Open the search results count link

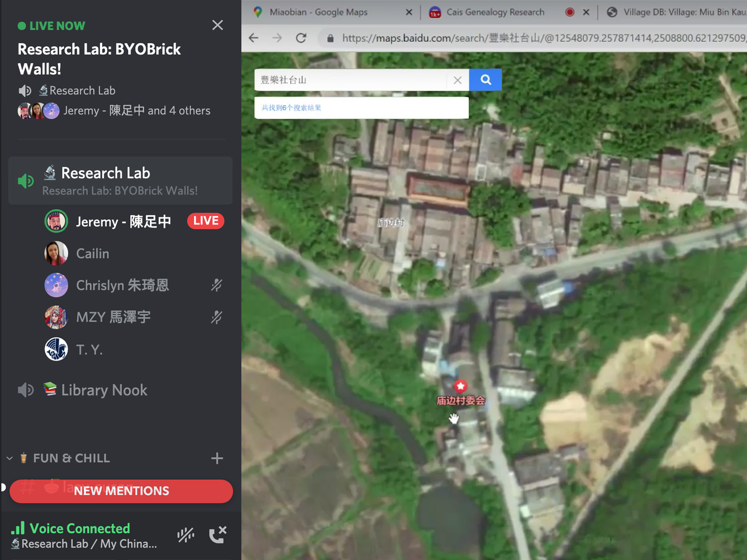coord(291,108)
